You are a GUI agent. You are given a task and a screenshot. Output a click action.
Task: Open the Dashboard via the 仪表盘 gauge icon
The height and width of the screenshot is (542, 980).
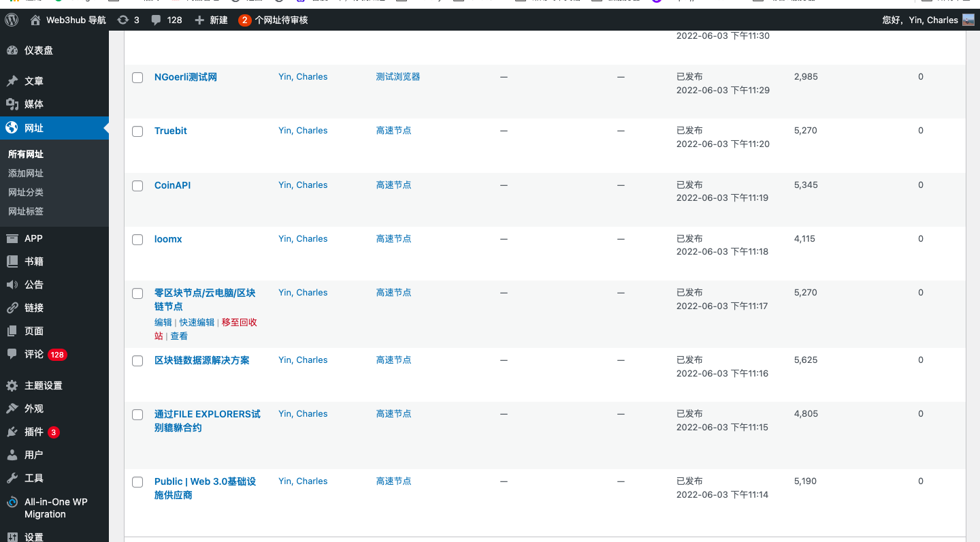pyautogui.click(x=12, y=50)
